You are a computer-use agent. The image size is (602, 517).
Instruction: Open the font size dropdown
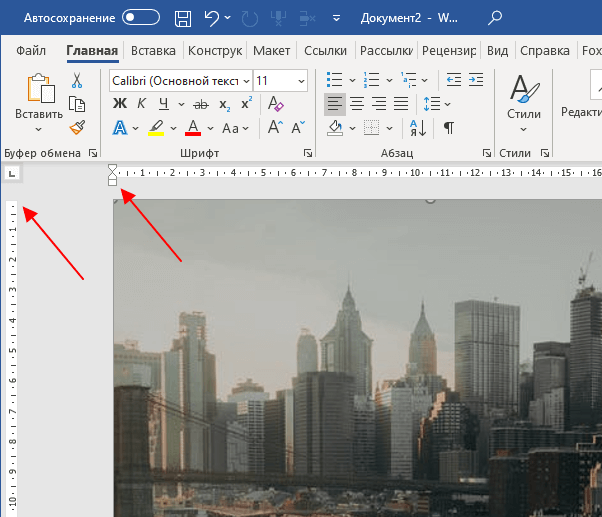pos(300,80)
